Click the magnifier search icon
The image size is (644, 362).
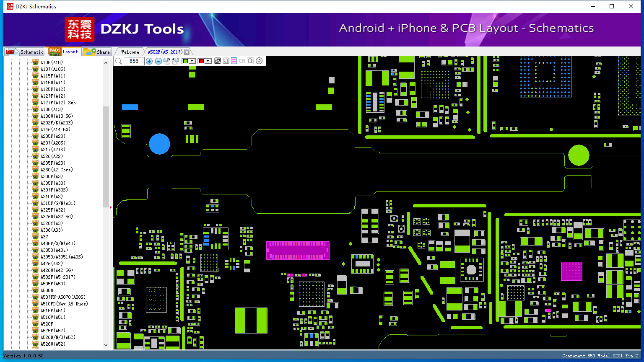(119, 61)
